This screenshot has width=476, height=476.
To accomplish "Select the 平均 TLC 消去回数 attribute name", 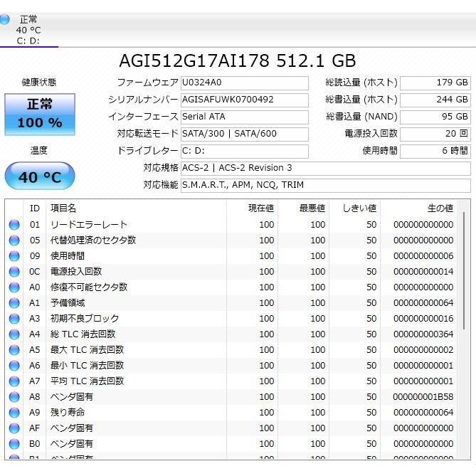I will [87, 381].
